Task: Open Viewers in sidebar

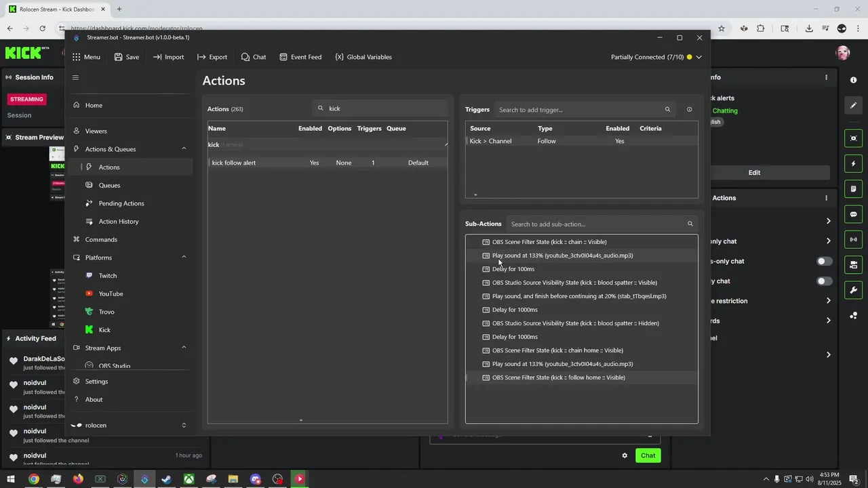Action: 96,131
